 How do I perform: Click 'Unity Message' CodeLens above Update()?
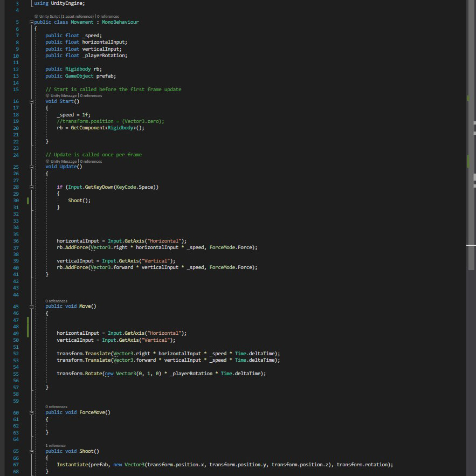64,162
